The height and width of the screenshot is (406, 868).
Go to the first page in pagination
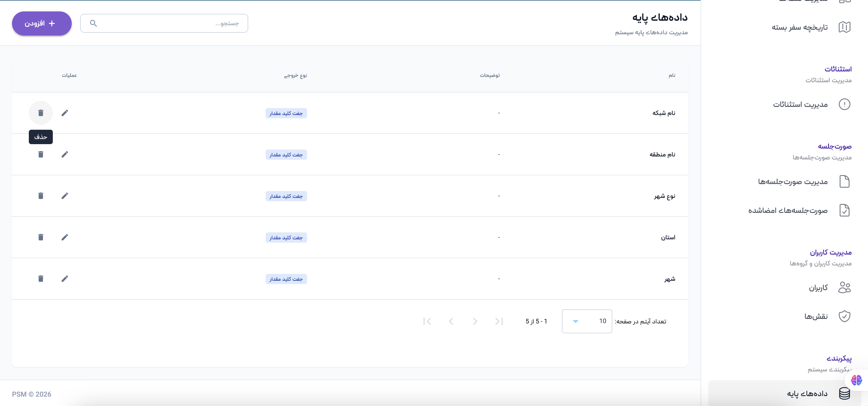tap(499, 321)
